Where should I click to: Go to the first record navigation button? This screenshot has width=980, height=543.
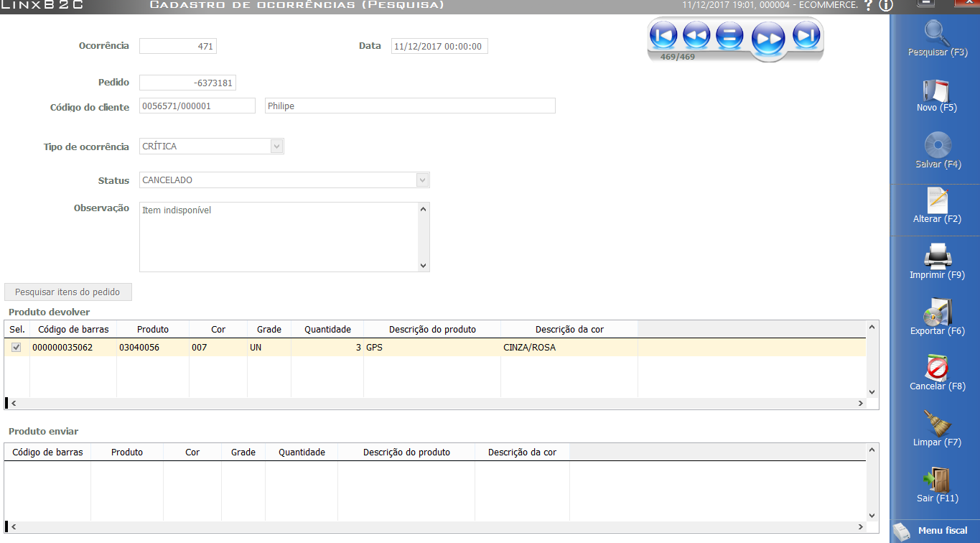click(663, 34)
